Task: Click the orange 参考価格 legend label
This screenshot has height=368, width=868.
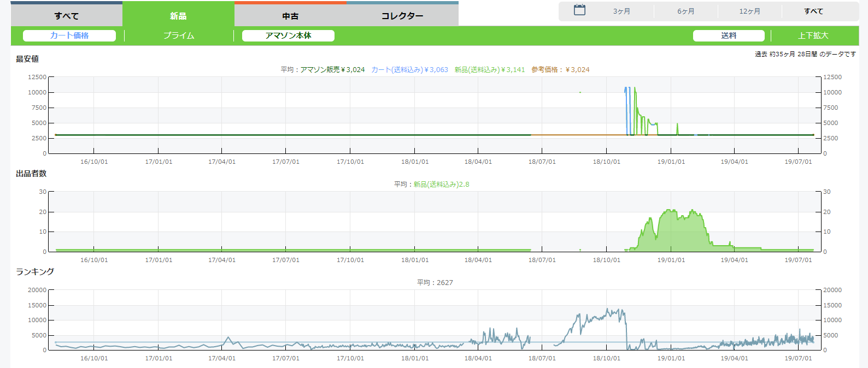Action: pyautogui.click(x=560, y=70)
